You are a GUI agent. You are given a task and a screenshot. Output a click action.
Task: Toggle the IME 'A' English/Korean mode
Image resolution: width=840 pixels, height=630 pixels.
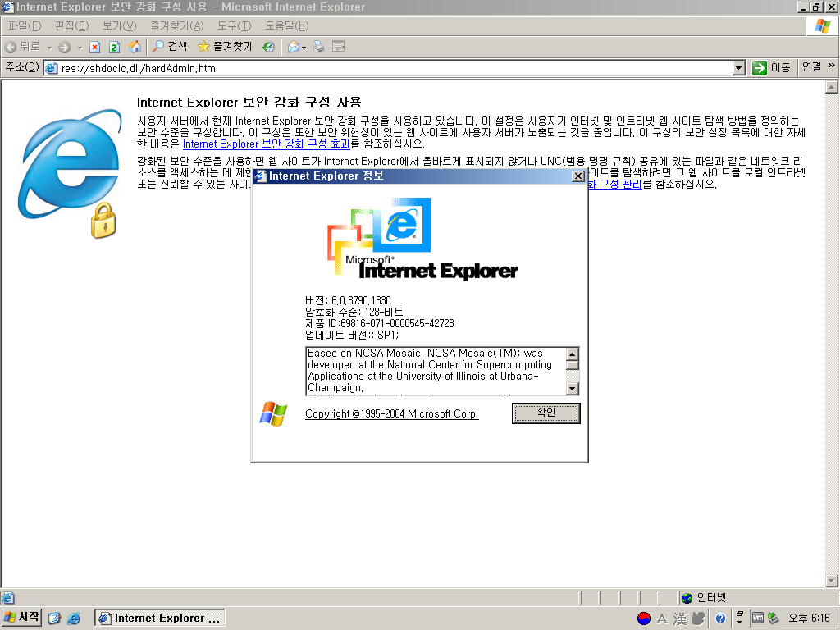coord(662,619)
